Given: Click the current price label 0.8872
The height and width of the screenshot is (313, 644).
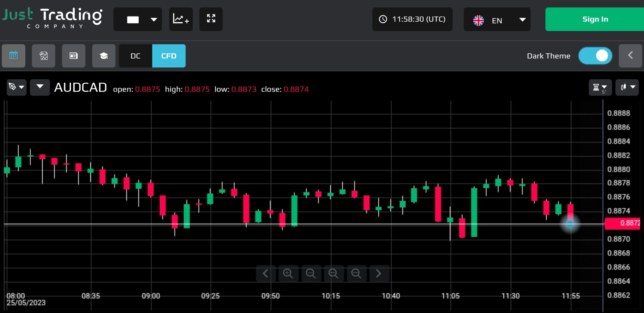Looking at the screenshot, I should (623, 223).
